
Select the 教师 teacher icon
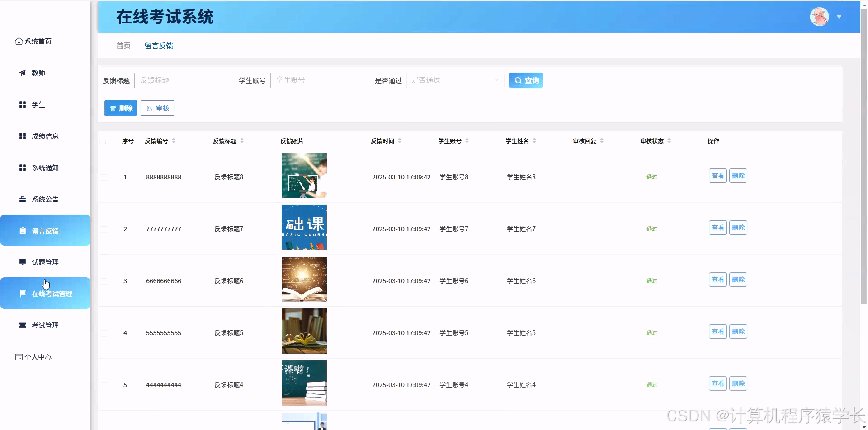pos(22,73)
